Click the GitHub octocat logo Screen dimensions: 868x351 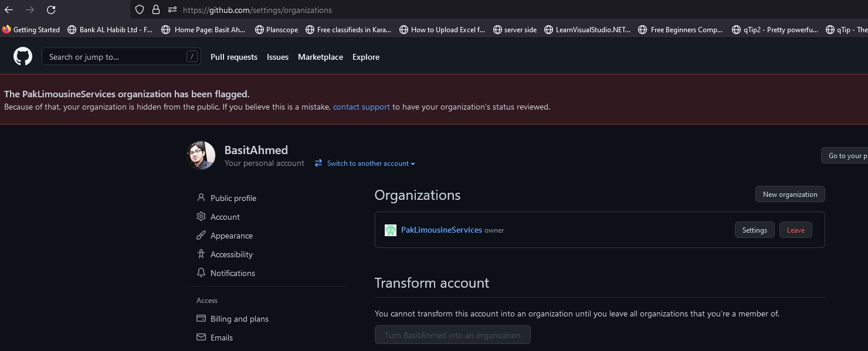[23, 57]
